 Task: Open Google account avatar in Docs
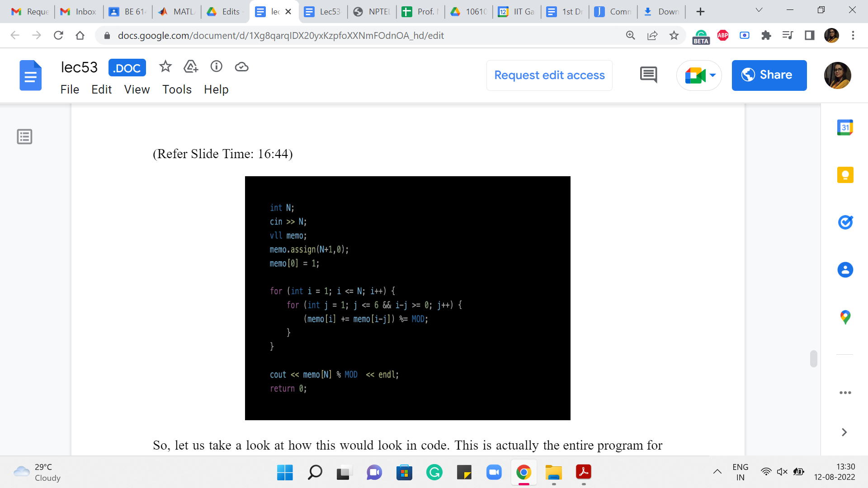(837, 75)
